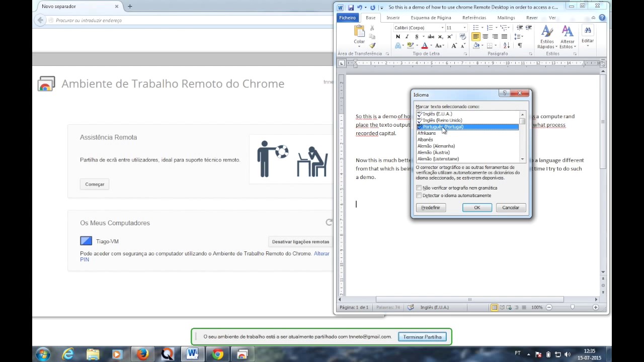Open Estilos Rápidos styles gallery
Image resolution: width=644 pixels, height=362 pixels.
pos(547,38)
